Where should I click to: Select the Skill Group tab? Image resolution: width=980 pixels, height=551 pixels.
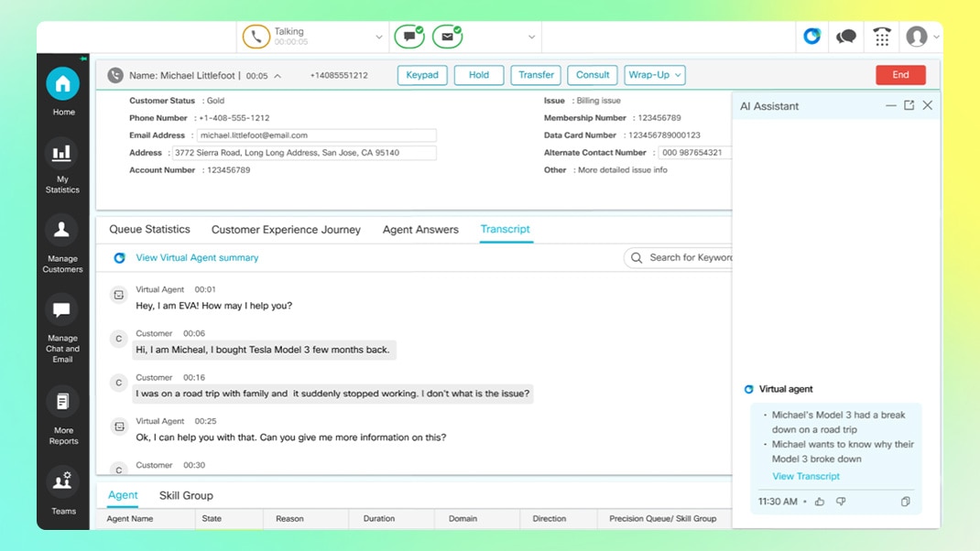pos(186,495)
